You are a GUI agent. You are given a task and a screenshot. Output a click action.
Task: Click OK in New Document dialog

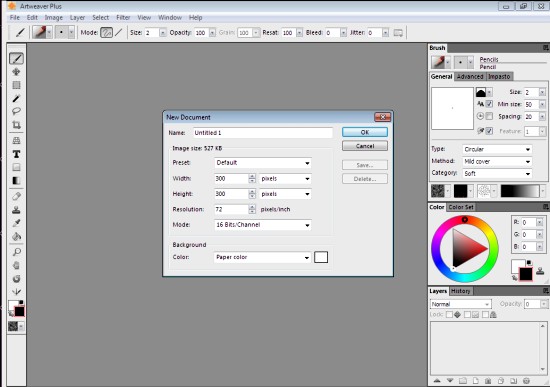[365, 132]
